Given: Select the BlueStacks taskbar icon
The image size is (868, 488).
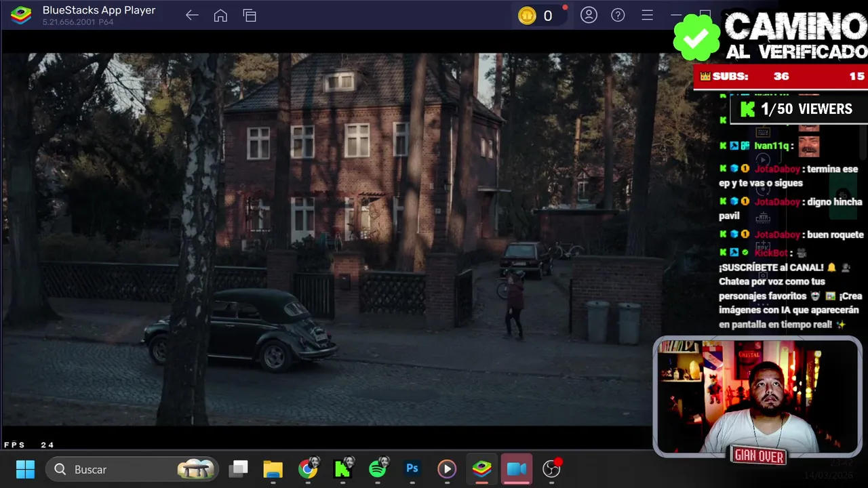Looking at the screenshot, I should (x=482, y=469).
